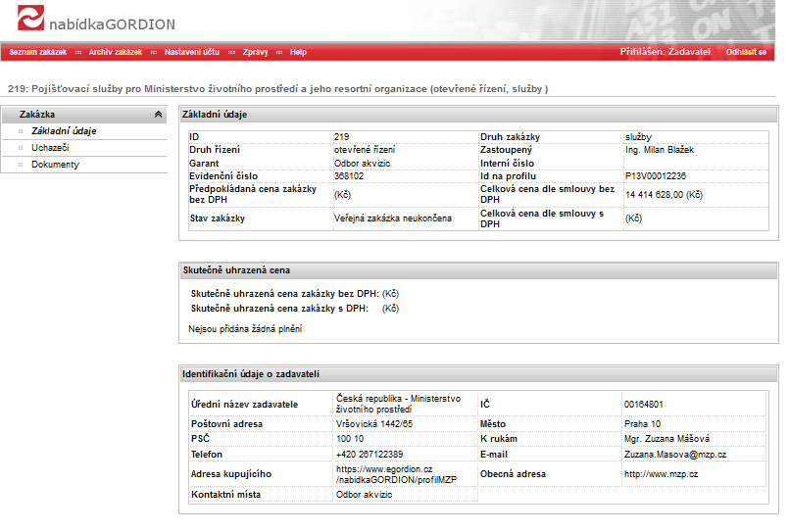Open the egordion.cz buyer profile address
Screen dimensions: 790x532
click(x=383, y=475)
